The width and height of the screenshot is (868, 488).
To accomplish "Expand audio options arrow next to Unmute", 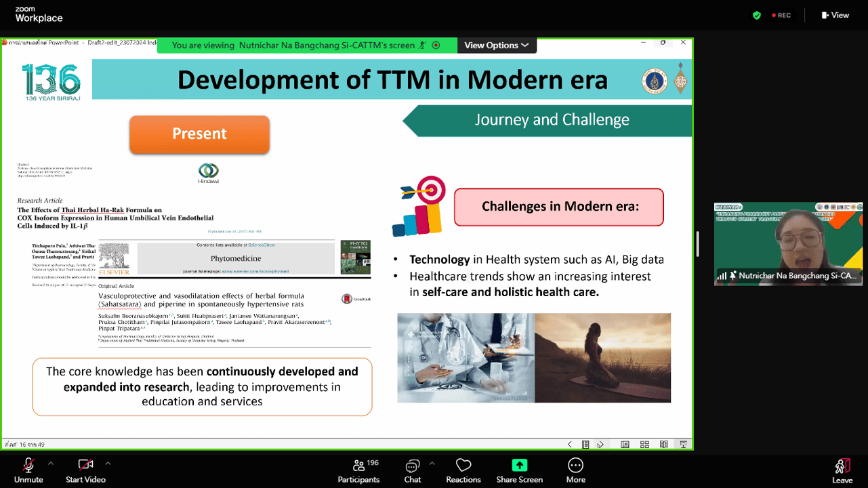I will (x=51, y=464).
